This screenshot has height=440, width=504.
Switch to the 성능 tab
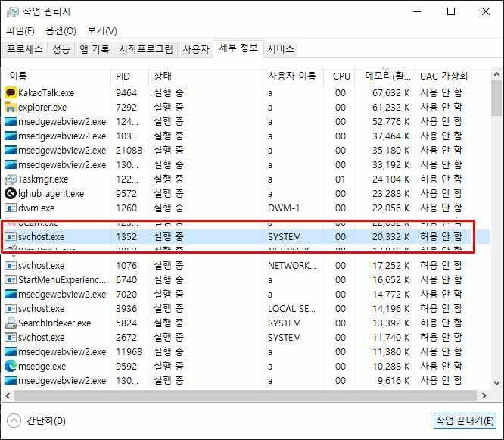point(61,49)
